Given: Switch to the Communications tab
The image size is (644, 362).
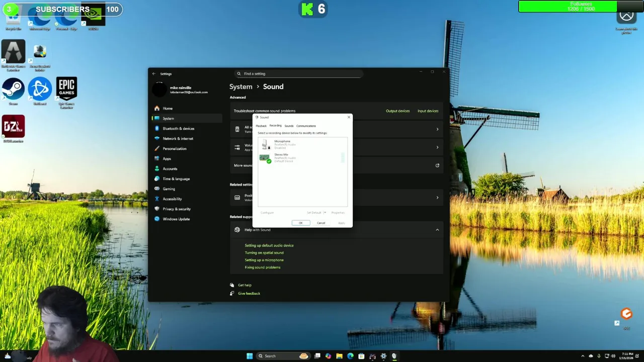Looking at the screenshot, I should tap(306, 126).
